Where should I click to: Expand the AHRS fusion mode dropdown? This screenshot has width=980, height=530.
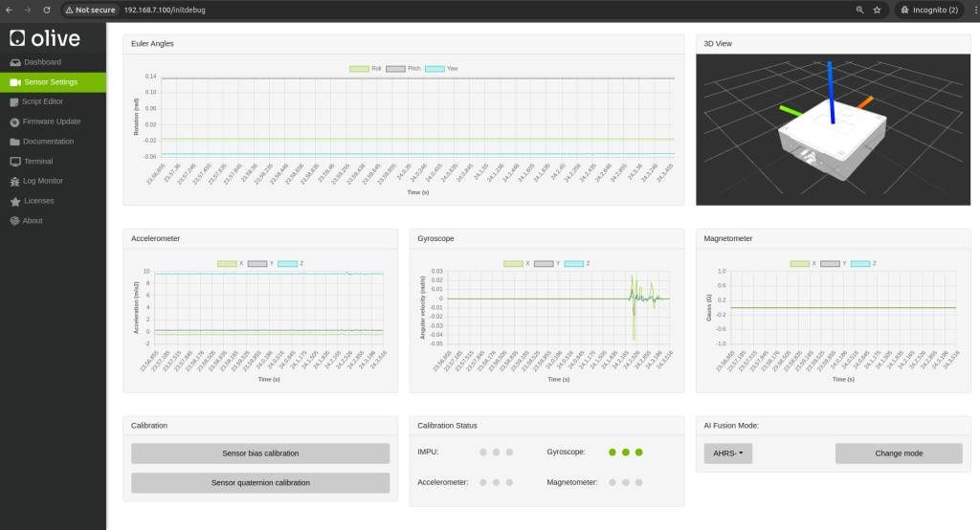tap(728, 454)
